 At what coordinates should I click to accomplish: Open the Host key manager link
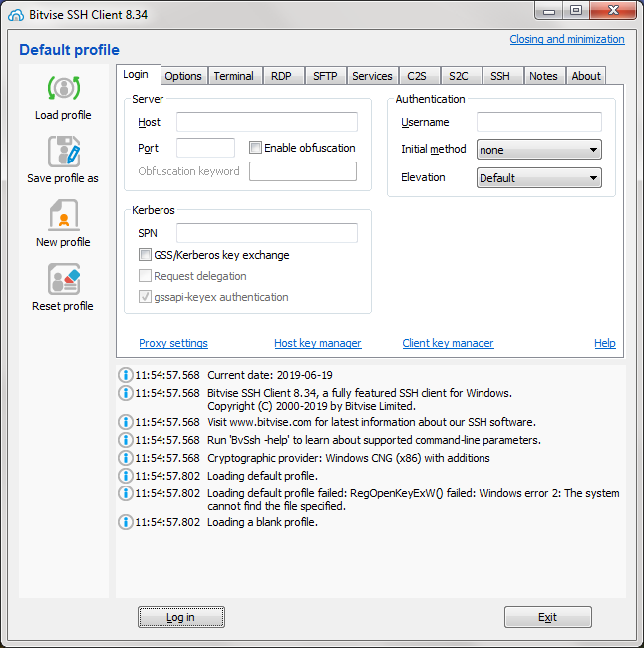click(x=317, y=343)
